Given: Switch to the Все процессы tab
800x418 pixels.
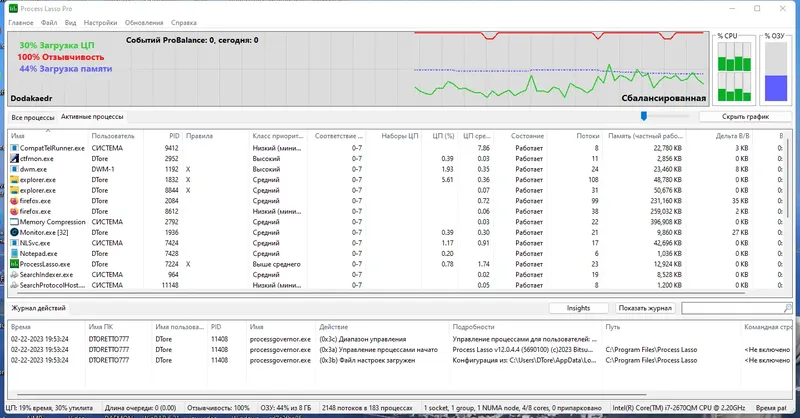Looking at the screenshot, I should coord(33,117).
